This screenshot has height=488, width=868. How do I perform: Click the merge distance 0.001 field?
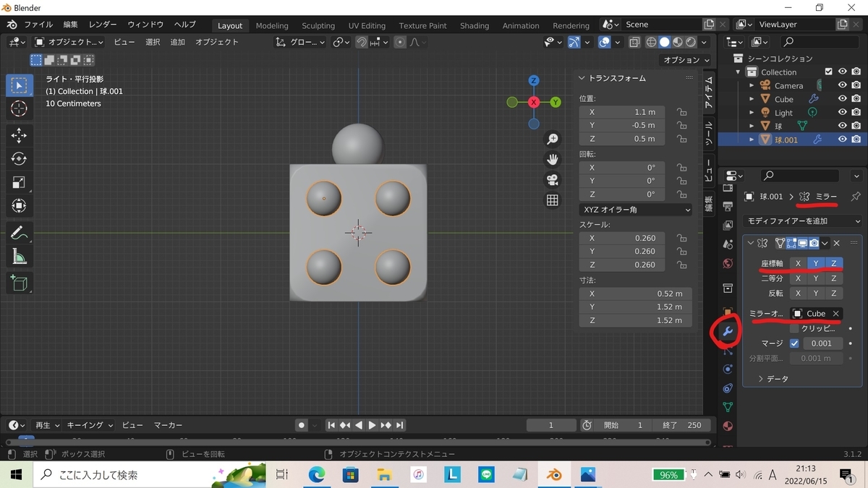822,343
